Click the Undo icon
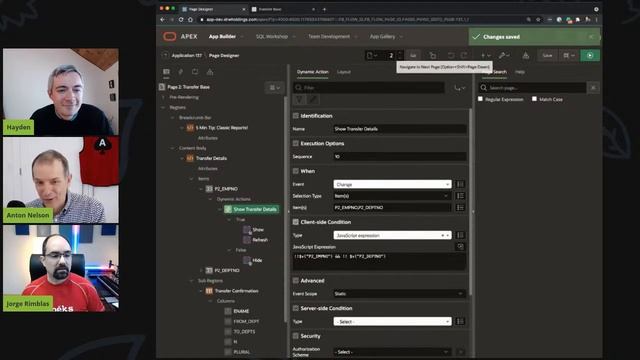 451,56
